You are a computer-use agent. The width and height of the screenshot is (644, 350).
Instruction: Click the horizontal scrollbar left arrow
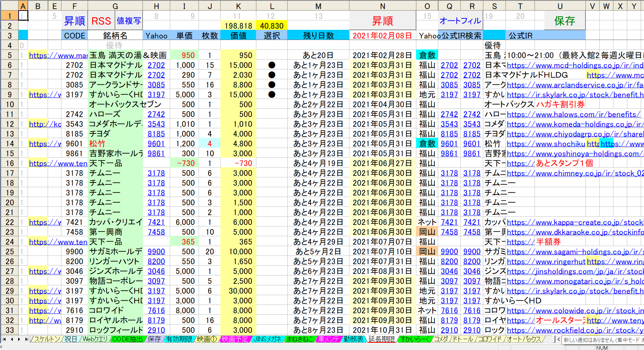559,339
